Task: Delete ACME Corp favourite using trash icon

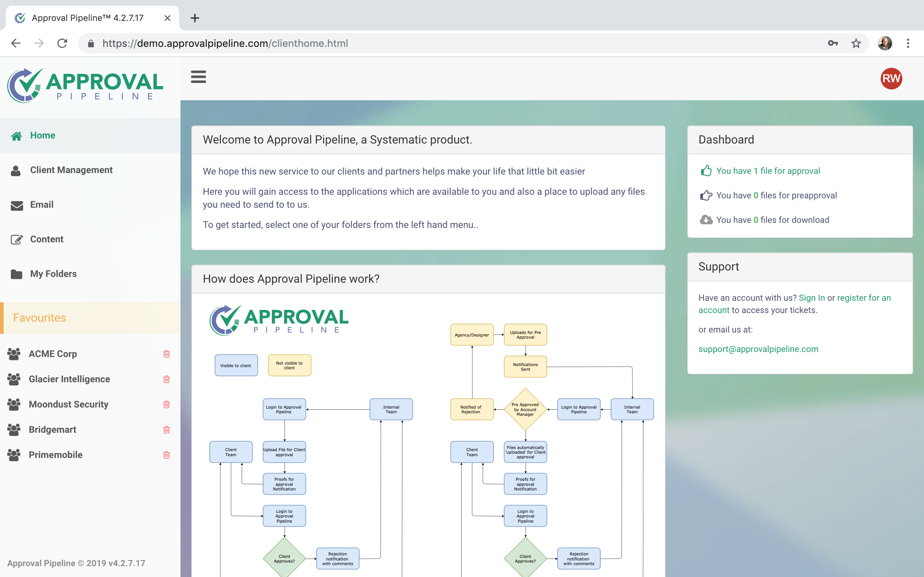Action: click(166, 354)
